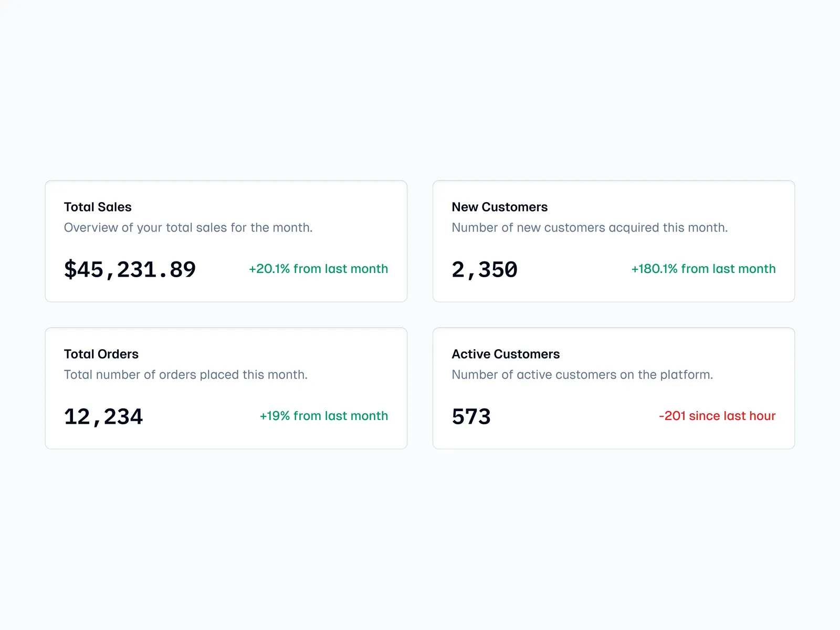Click the active customers on platform description

pyautogui.click(x=582, y=374)
